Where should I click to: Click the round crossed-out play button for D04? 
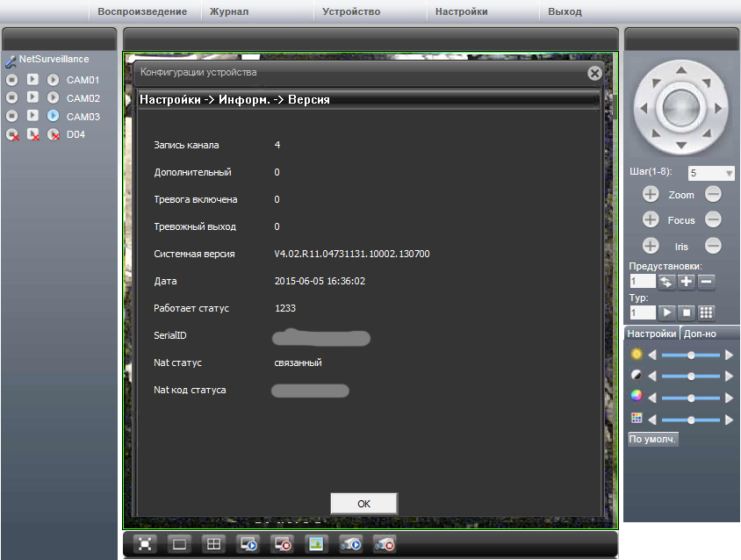click(x=54, y=134)
